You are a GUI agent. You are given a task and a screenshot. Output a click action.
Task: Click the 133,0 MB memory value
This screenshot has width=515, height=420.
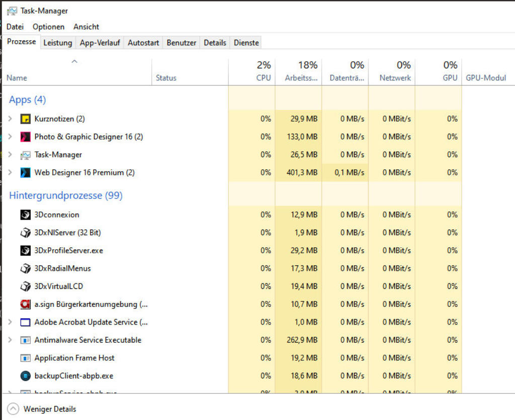click(302, 137)
